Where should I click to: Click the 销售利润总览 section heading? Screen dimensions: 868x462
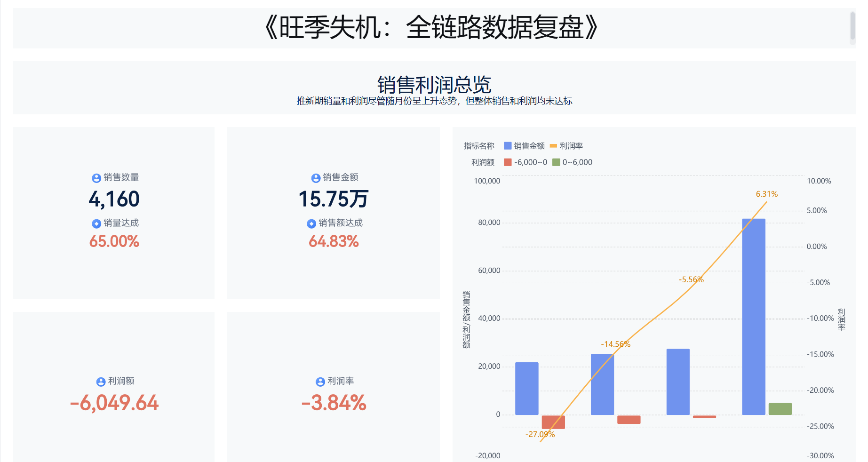click(434, 85)
